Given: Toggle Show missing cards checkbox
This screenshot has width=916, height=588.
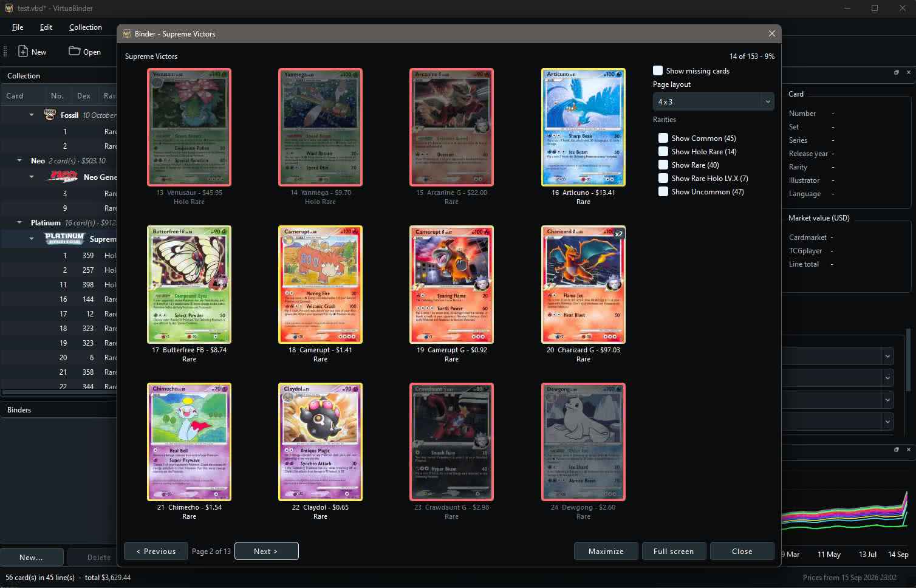Looking at the screenshot, I should [x=658, y=70].
